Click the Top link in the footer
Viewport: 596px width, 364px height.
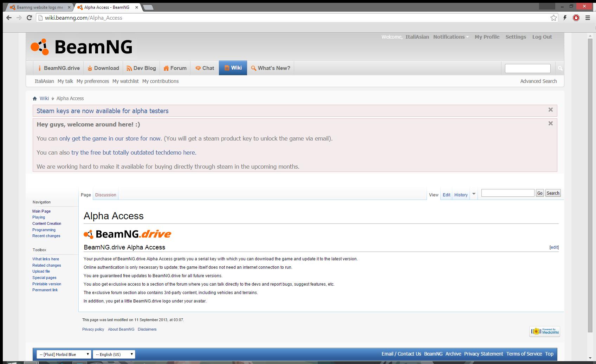(549, 354)
